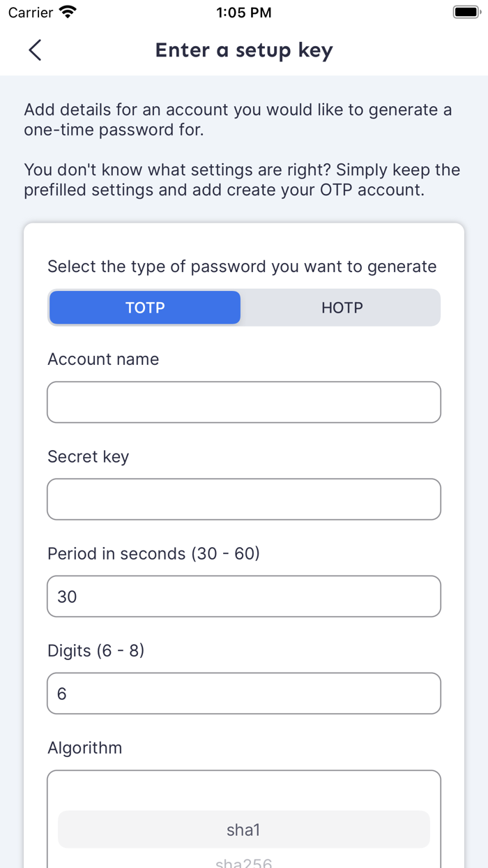Edit the Digits field showing 6
The width and height of the screenshot is (488, 868).
tap(244, 693)
